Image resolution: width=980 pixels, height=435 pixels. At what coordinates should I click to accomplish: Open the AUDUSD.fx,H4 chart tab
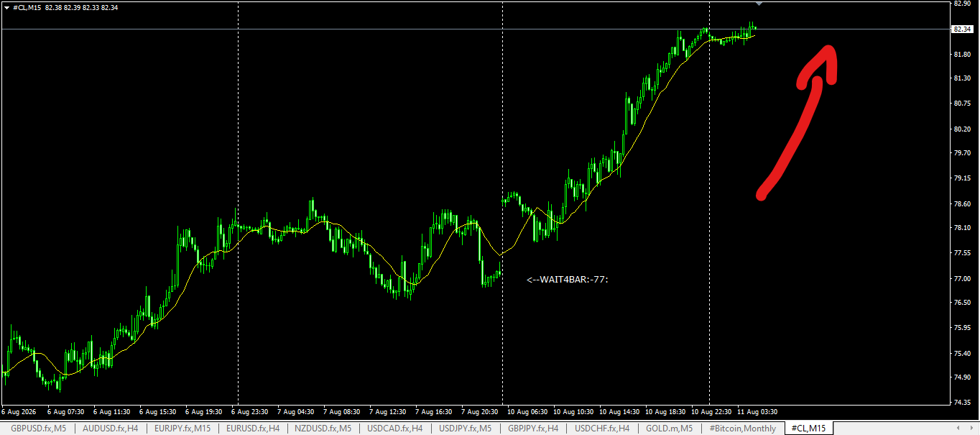(110, 429)
